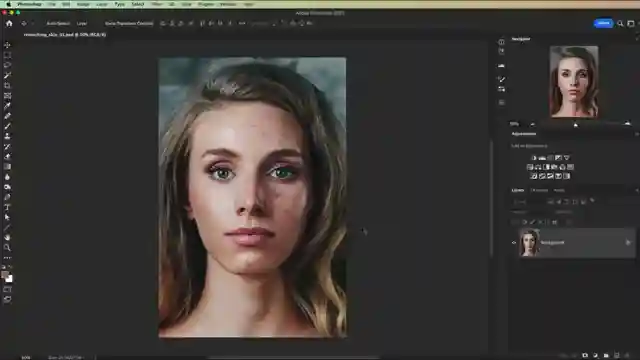Image resolution: width=640 pixels, height=360 pixels.
Task: Select the Hand tool
Action: (x=7, y=237)
